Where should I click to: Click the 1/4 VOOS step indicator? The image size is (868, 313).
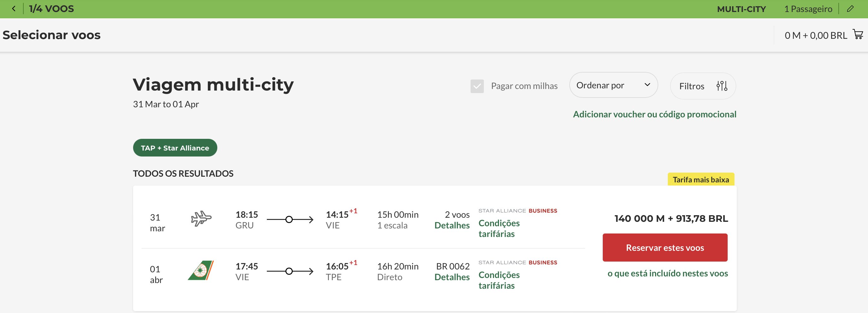pos(51,9)
